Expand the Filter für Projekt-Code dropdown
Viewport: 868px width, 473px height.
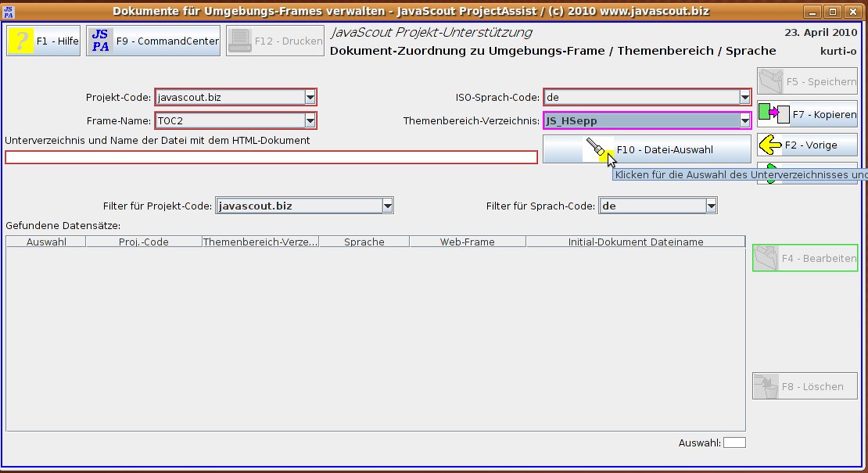pyautogui.click(x=387, y=206)
